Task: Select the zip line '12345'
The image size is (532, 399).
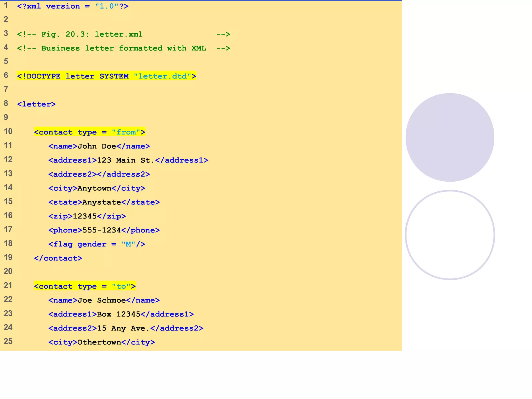Action: (87, 216)
